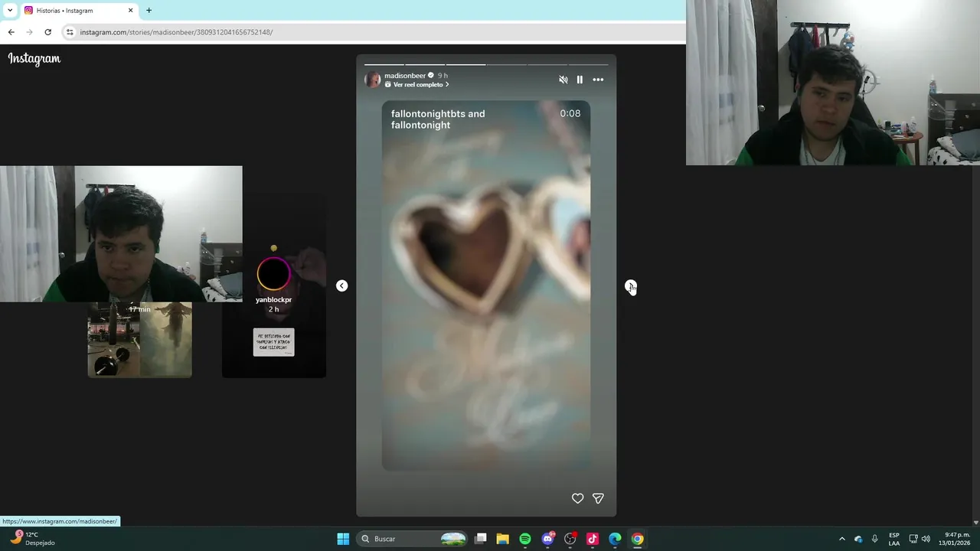Close the Historias Instagram tab
The width and height of the screenshot is (980, 551).
click(x=130, y=11)
